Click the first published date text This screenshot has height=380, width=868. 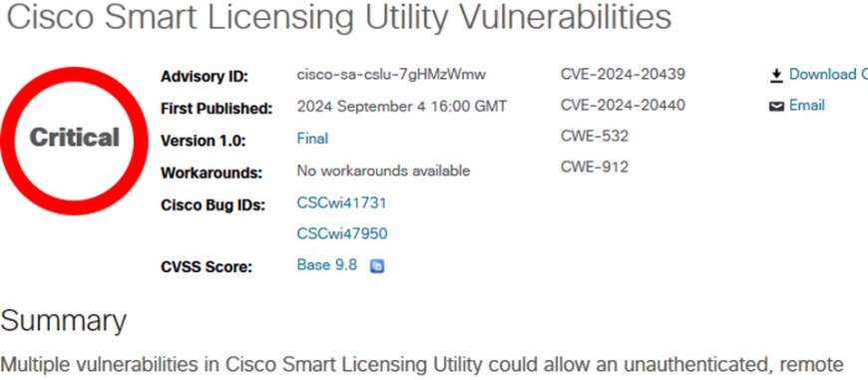(401, 106)
